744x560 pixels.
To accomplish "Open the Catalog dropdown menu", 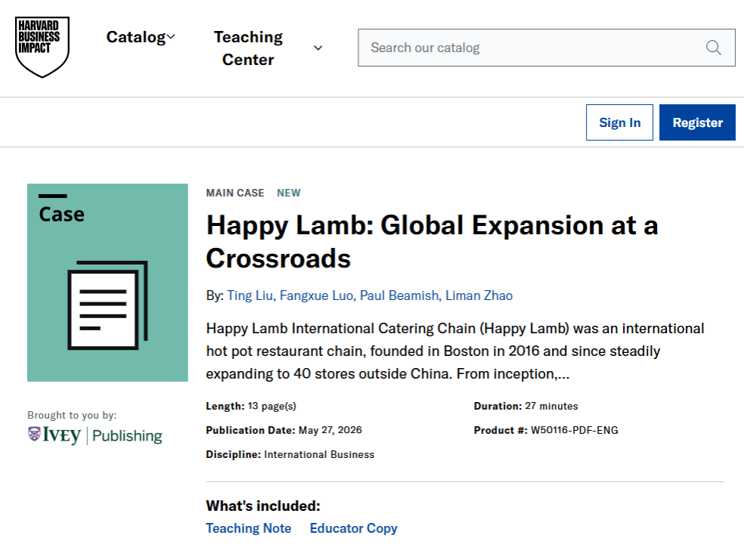I will [x=141, y=37].
